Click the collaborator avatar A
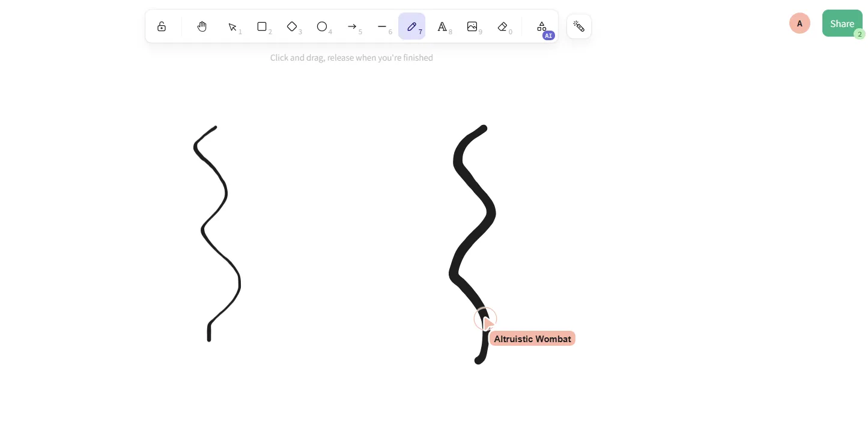 800,23
